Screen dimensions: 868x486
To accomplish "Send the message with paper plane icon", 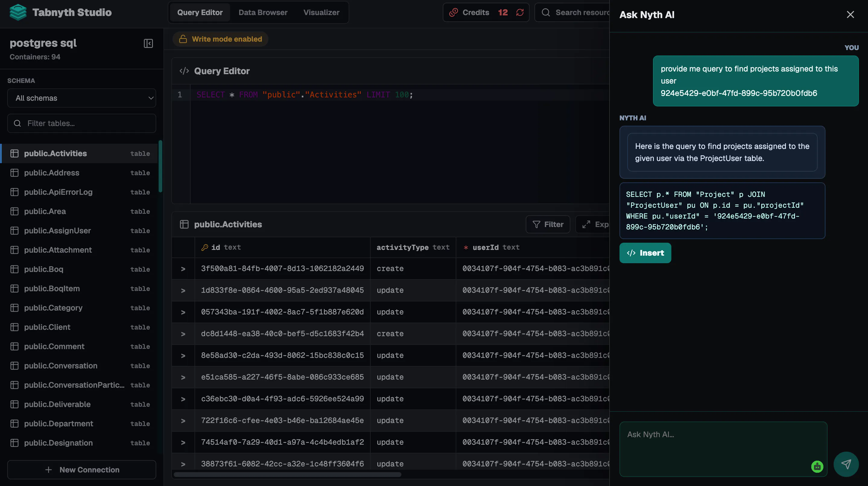I will point(846,464).
